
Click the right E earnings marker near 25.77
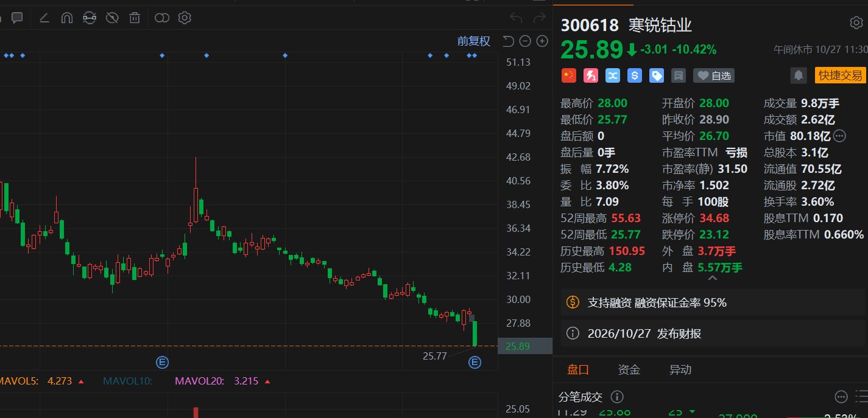tap(475, 363)
